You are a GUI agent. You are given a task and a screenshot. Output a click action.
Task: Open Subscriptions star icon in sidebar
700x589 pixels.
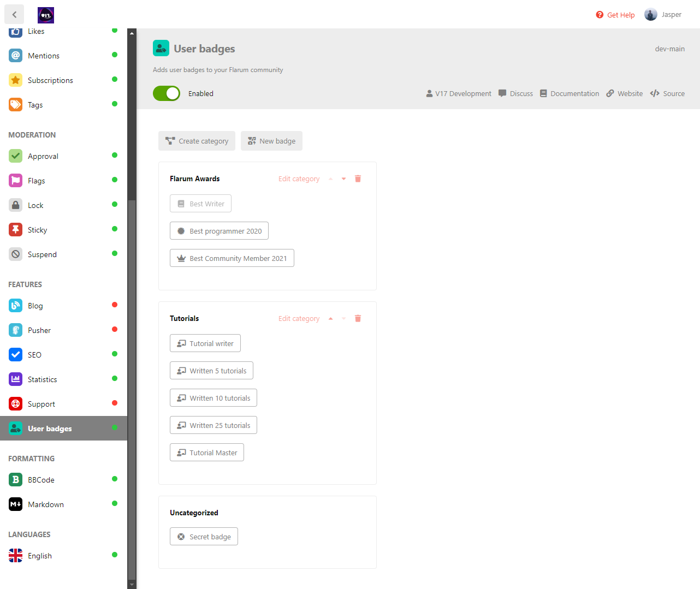tap(16, 80)
